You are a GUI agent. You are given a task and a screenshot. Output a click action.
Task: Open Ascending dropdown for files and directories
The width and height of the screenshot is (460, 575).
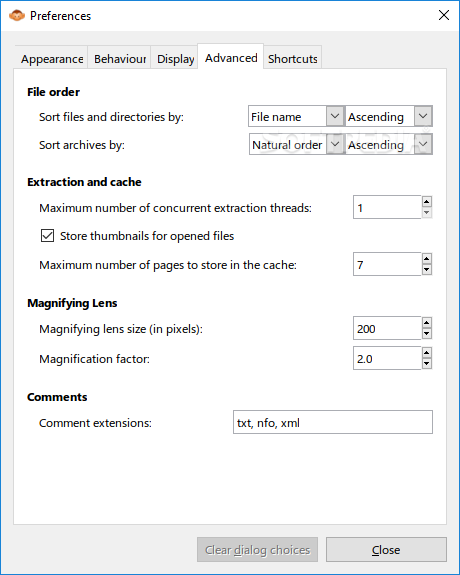click(389, 117)
